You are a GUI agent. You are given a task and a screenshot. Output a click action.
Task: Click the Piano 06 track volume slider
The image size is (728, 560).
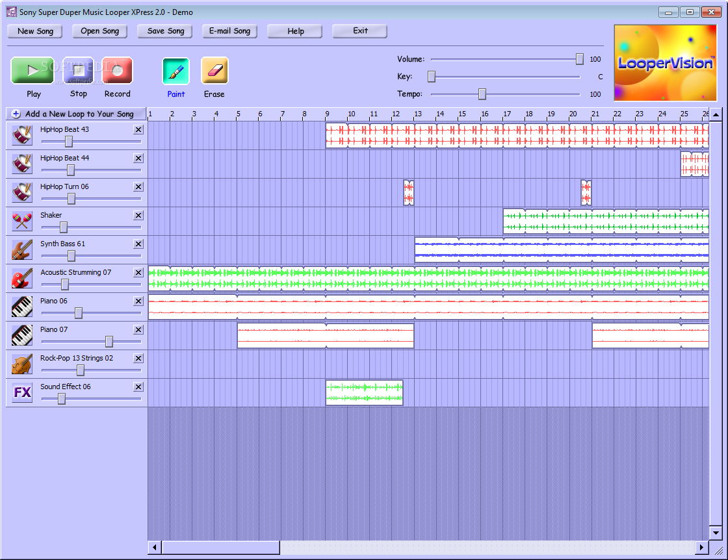[x=79, y=313]
